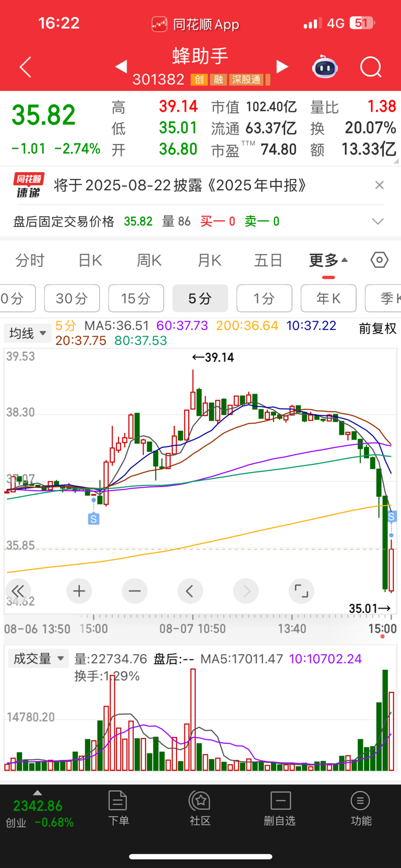The image size is (401, 868).
Task: Select the 1分 period button
Action: click(x=264, y=299)
